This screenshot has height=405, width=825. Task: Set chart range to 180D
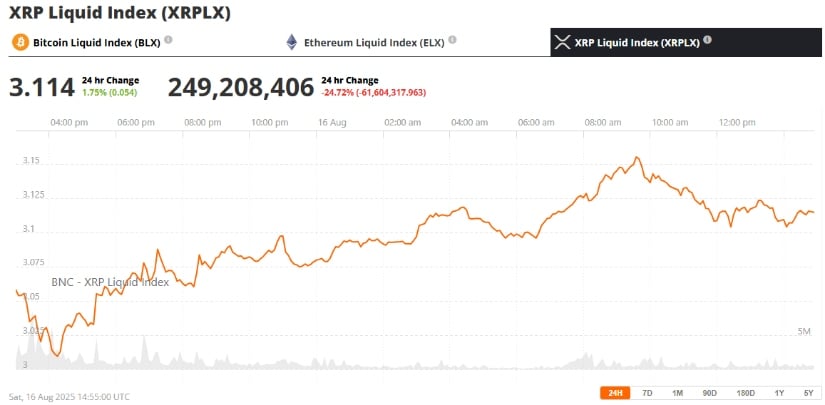tap(746, 393)
